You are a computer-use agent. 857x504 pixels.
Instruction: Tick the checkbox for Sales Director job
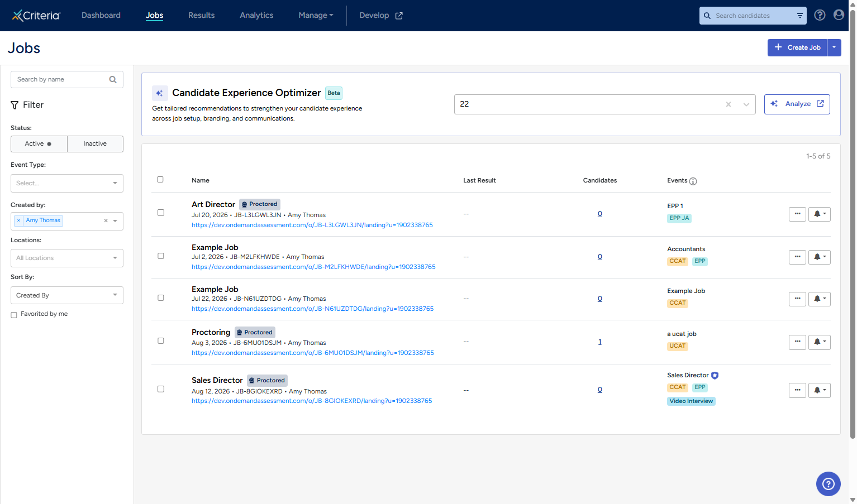pyautogui.click(x=161, y=389)
